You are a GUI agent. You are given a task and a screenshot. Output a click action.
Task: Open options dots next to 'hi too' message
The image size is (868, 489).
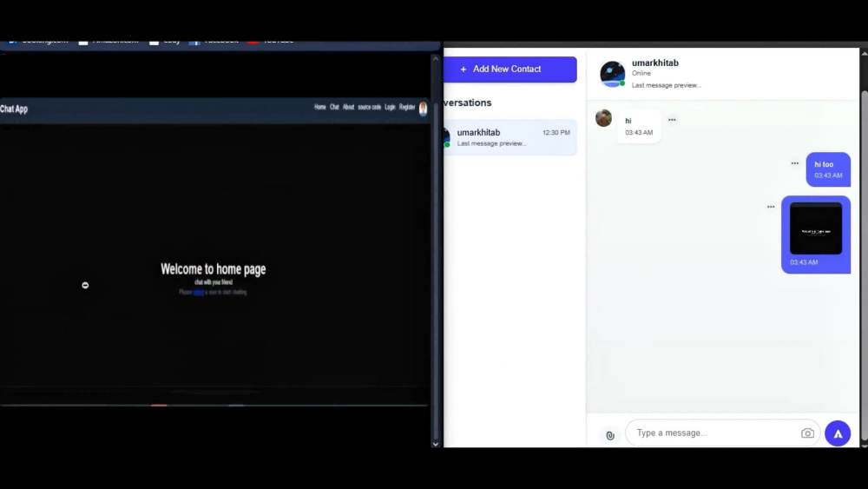[795, 163]
